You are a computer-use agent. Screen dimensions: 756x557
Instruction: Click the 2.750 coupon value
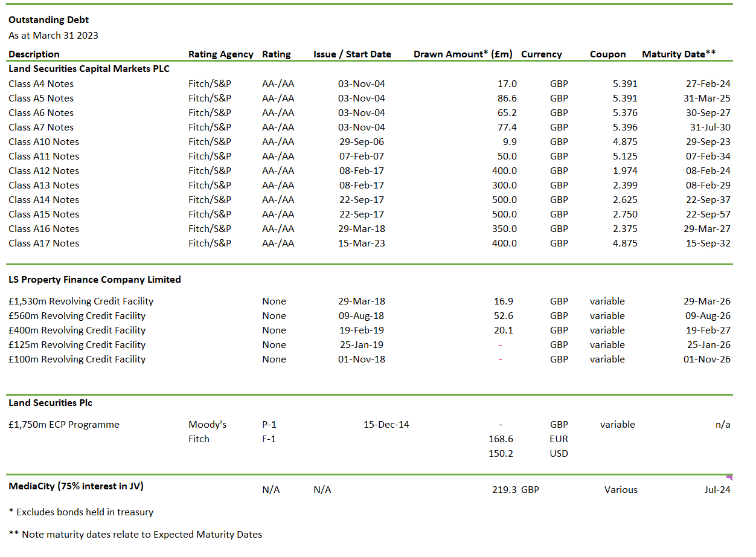tap(625, 214)
